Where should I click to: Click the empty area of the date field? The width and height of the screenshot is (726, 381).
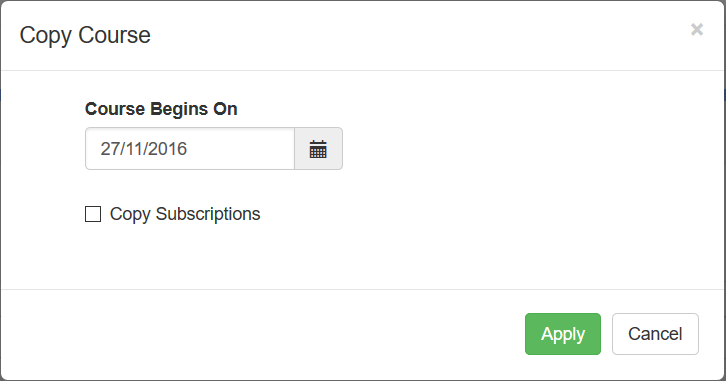[x=241, y=149]
